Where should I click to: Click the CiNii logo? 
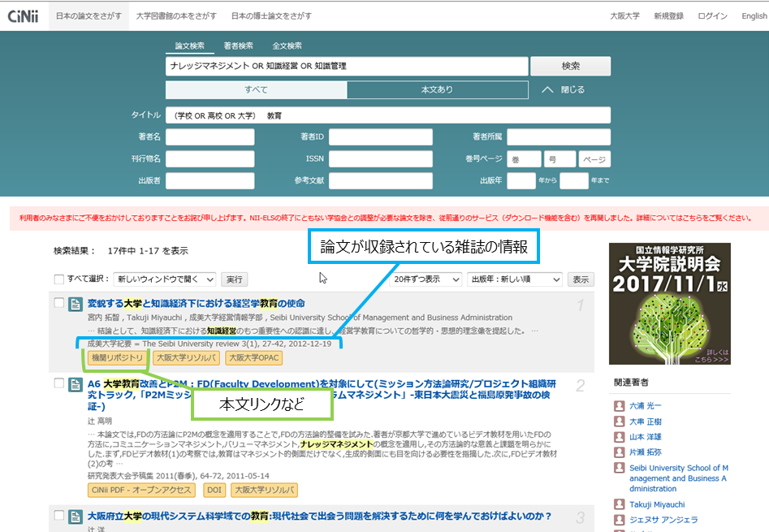point(23,16)
